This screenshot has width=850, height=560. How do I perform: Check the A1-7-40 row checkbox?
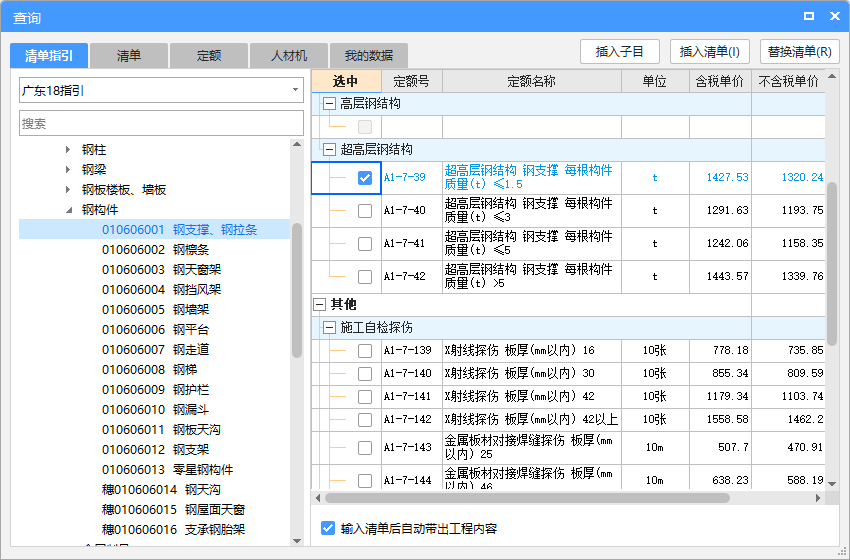point(365,211)
